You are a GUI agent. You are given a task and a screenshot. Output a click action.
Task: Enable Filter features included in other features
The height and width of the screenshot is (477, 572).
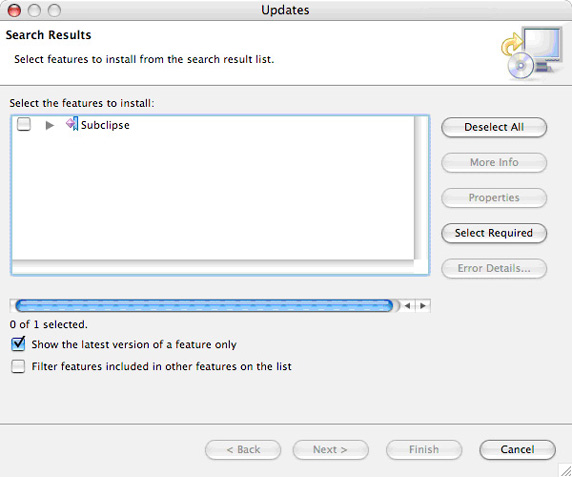coord(18,366)
